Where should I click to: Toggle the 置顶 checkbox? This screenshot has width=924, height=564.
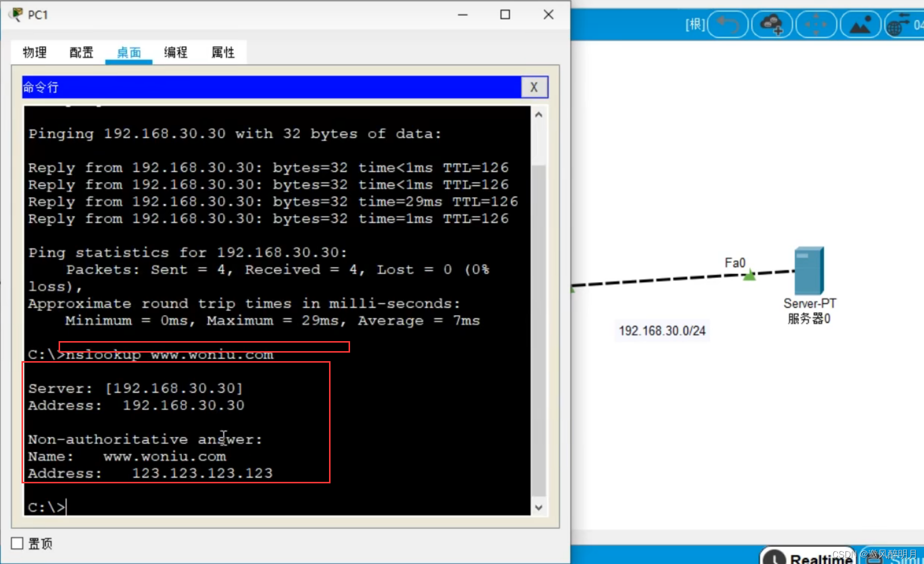click(x=17, y=543)
